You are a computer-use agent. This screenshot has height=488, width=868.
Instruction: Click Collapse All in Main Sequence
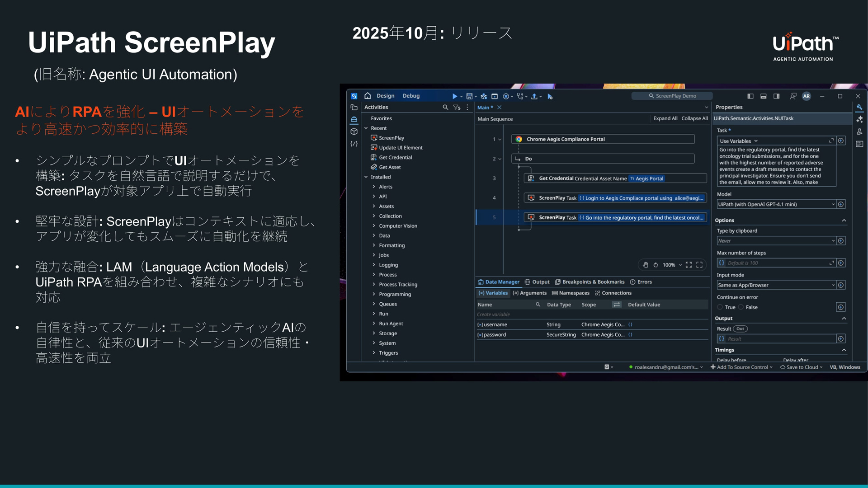[694, 118]
